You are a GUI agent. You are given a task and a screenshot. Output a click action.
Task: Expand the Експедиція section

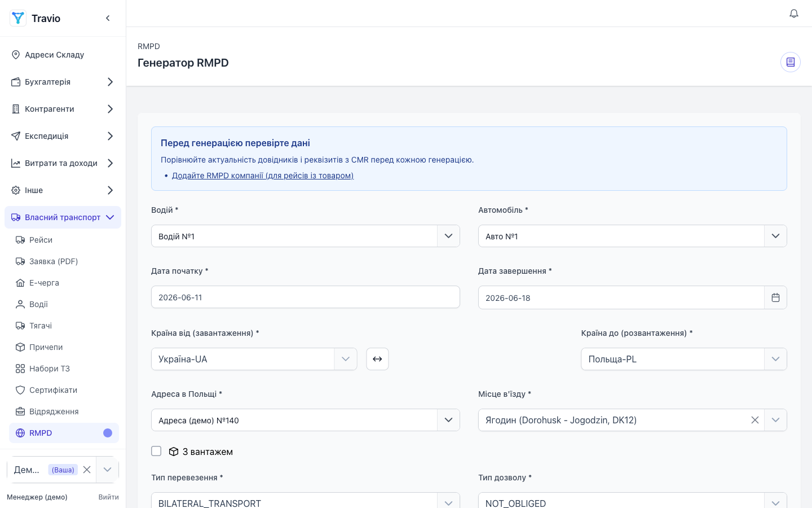click(x=63, y=136)
